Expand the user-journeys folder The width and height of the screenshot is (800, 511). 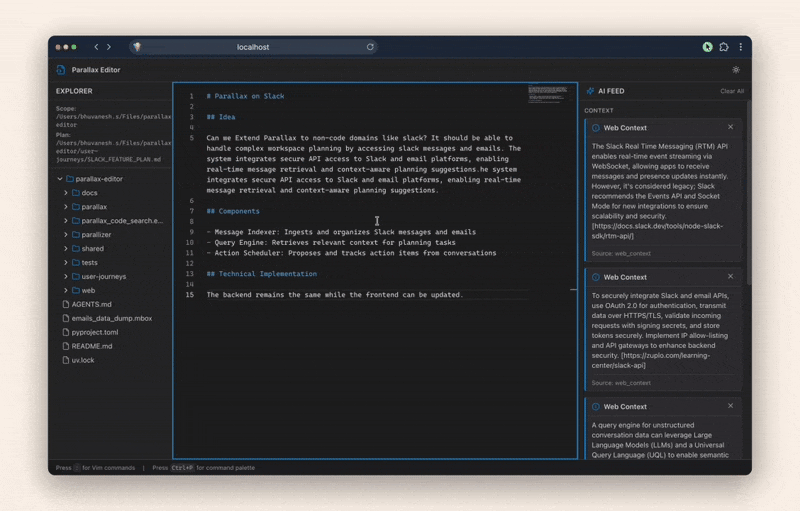point(66,276)
